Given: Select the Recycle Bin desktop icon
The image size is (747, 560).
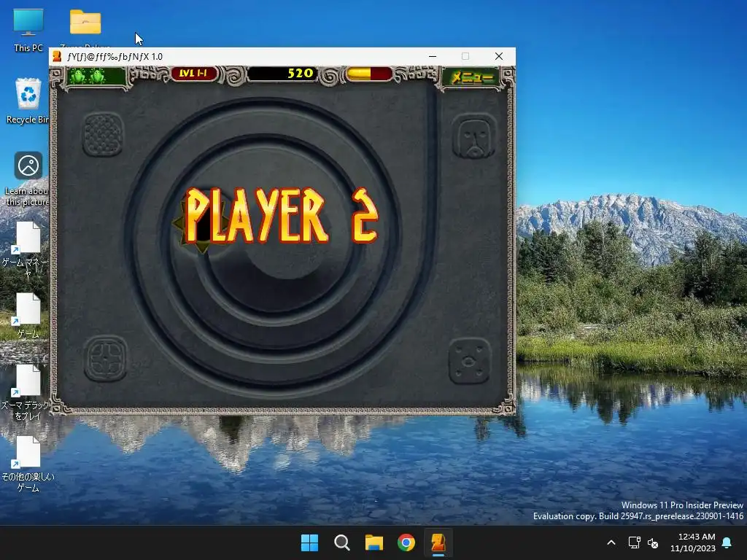Looking at the screenshot, I should point(28,101).
